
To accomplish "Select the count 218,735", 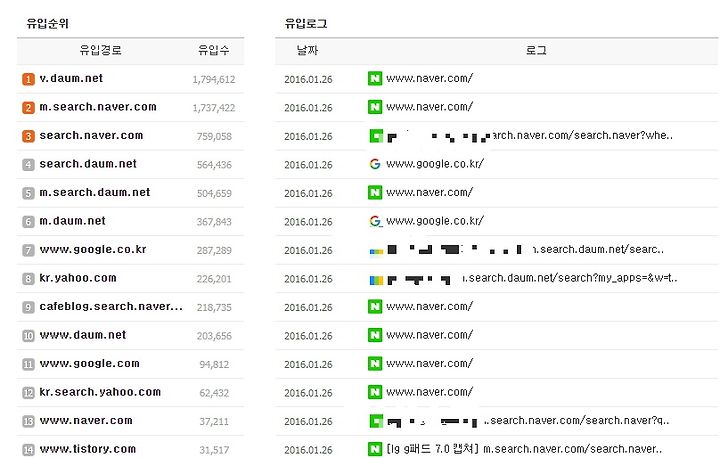I will pos(214,307).
